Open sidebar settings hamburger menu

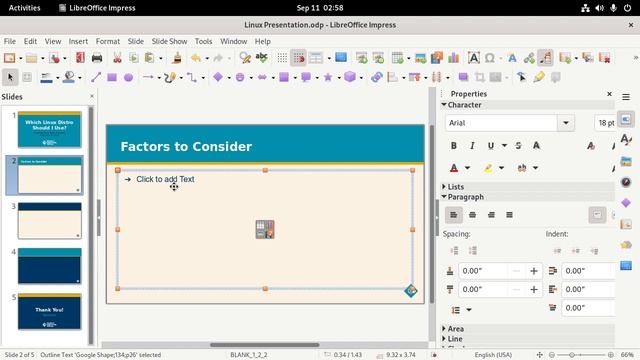pos(626,97)
